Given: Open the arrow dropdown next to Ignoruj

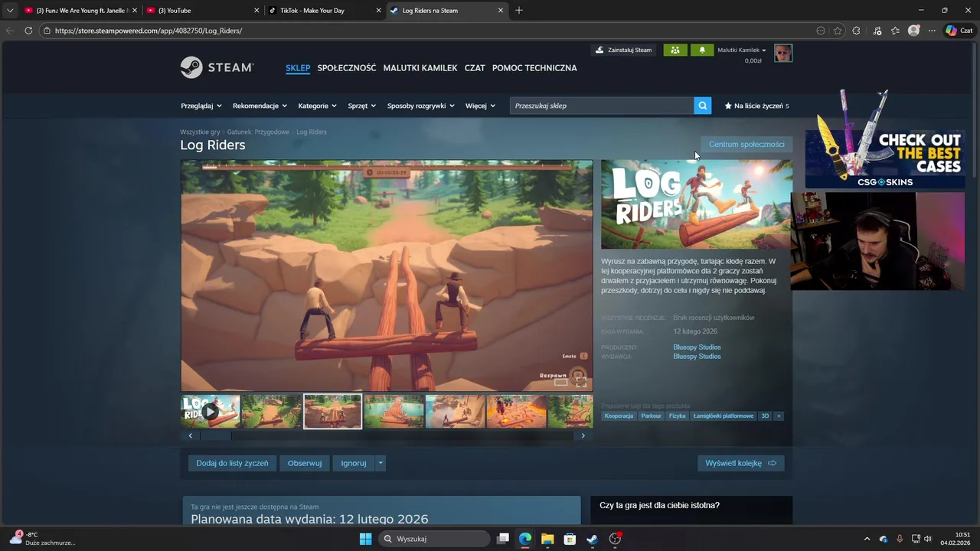Looking at the screenshot, I should click(381, 463).
